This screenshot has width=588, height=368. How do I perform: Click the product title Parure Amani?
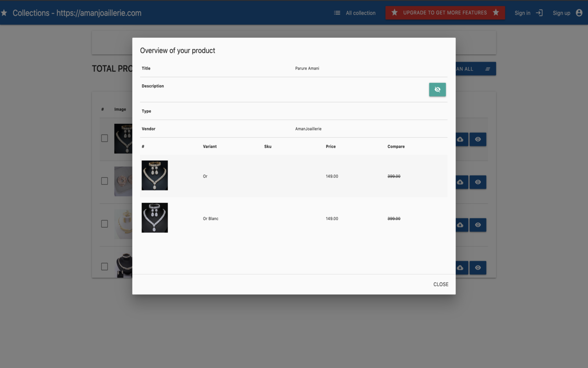308,68
